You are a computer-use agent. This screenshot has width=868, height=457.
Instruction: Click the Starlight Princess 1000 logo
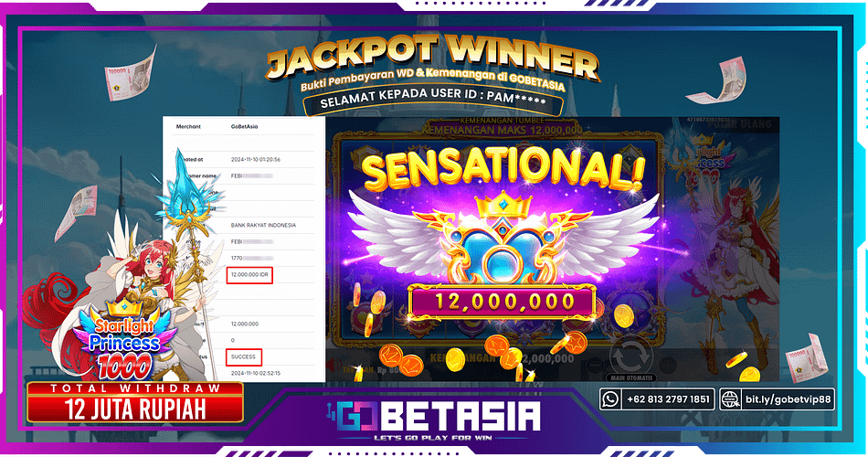(x=124, y=340)
